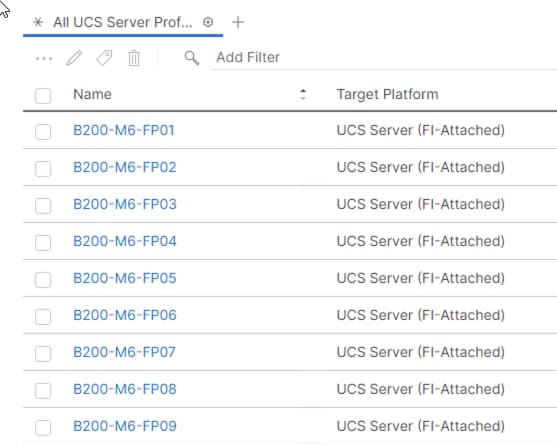Open profile link B200-M6-FP08
The height and width of the screenshot is (444, 557).
(x=125, y=389)
